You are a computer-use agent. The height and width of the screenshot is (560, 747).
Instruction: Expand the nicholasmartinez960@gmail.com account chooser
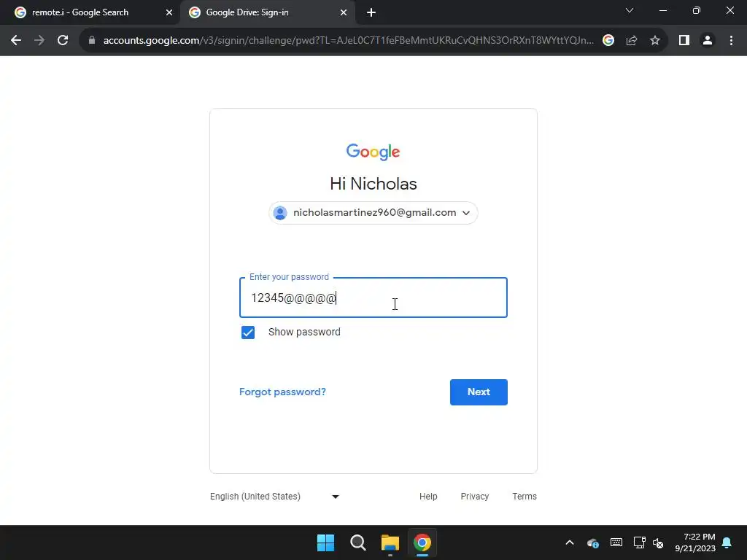[373, 213]
